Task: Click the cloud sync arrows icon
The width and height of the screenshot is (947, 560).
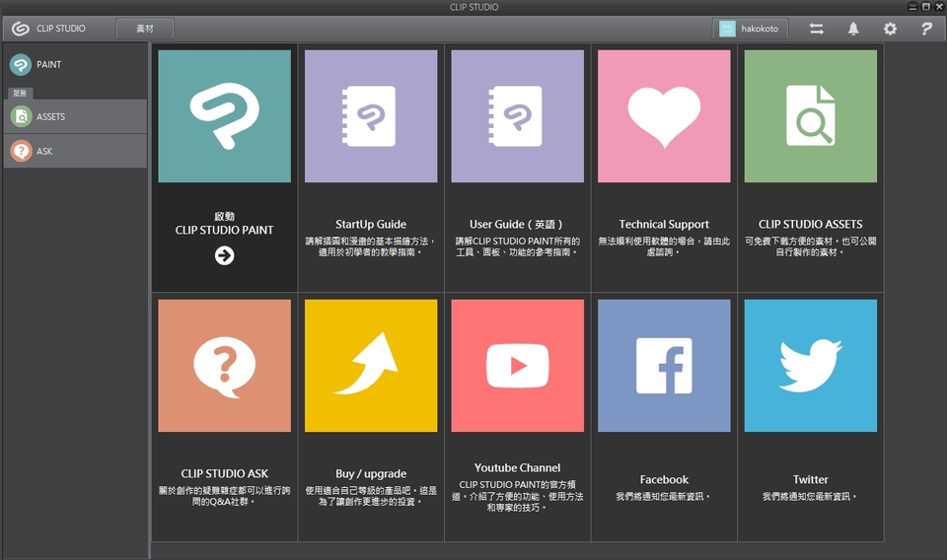Action: pyautogui.click(x=817, y=29)
